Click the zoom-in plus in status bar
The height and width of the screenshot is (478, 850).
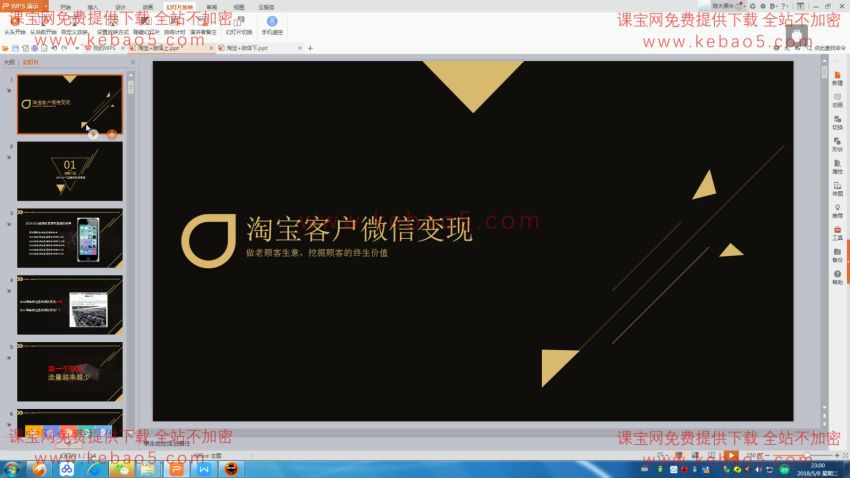coord(837,456)
